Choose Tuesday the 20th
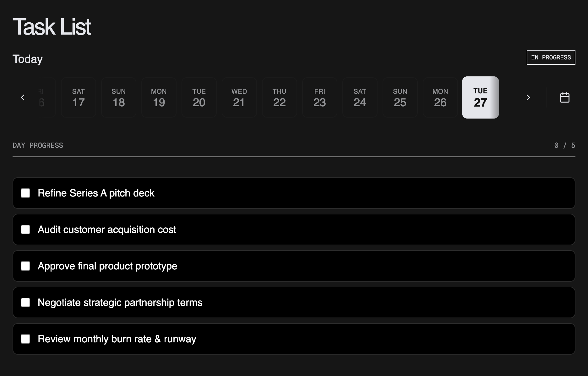Viewport: 588px width, 376px height. 199,97
